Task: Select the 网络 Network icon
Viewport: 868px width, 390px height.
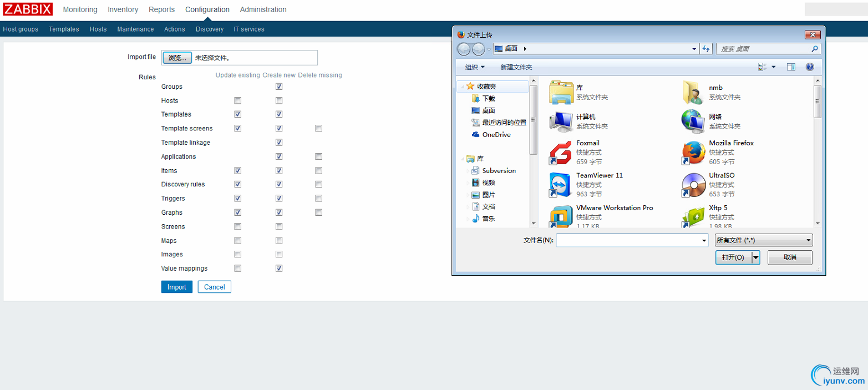Action: point(693,121)
